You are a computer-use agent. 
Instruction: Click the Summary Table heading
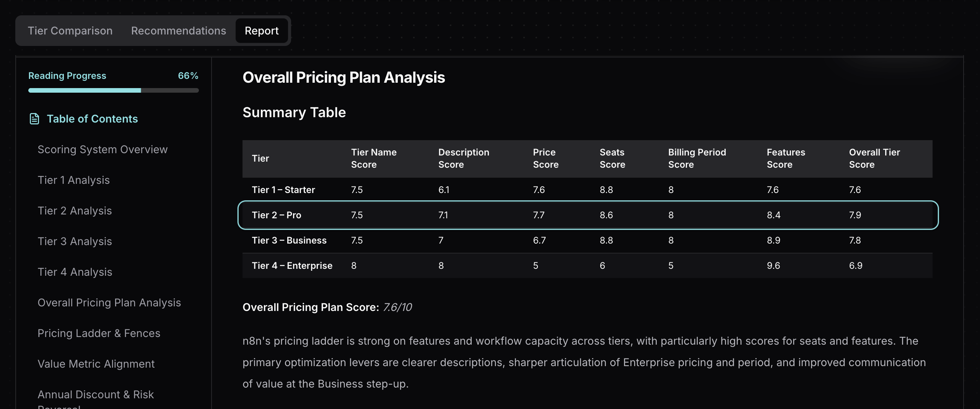tap(294, 112)
